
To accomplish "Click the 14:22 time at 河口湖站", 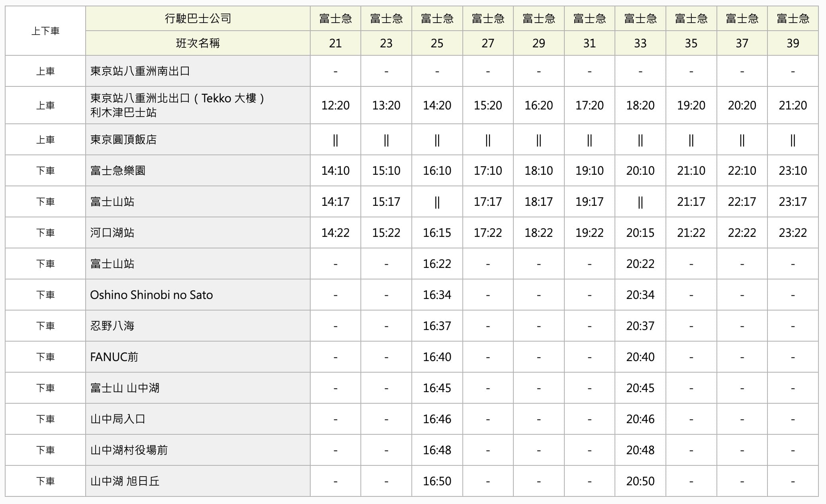I will [335, 232].
